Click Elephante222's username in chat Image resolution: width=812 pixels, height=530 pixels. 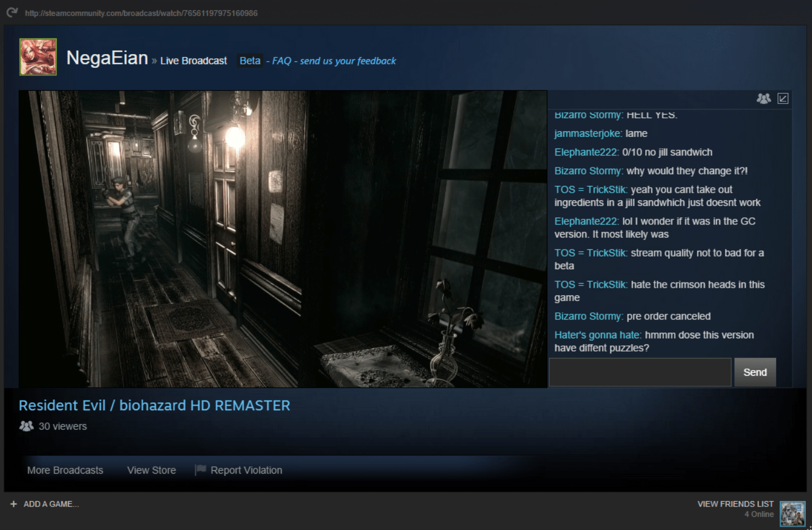coord(585,152)
